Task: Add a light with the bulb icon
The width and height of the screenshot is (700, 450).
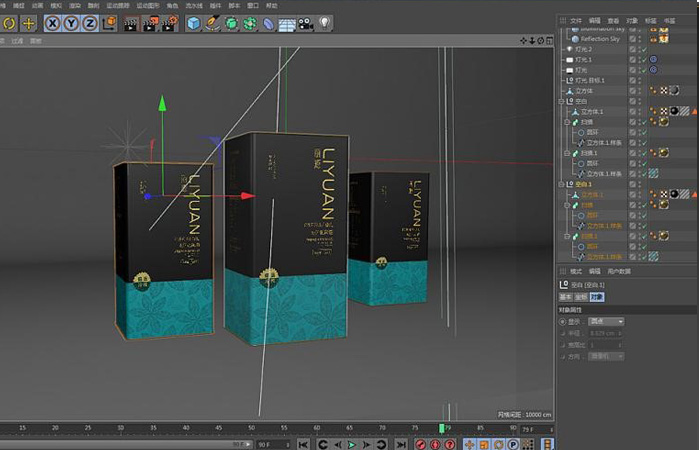Action: pos(326,23)
